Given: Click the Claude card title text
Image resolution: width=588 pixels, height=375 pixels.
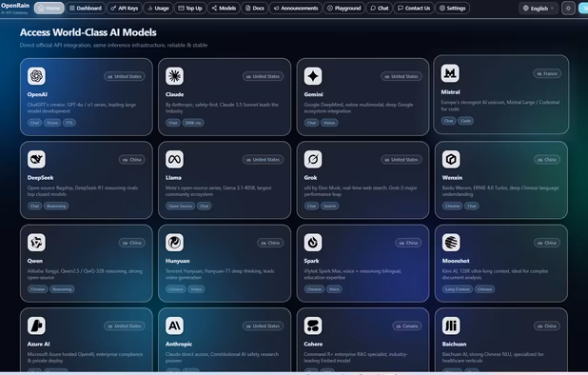Looking at the screenshot, I should (174, 94).
